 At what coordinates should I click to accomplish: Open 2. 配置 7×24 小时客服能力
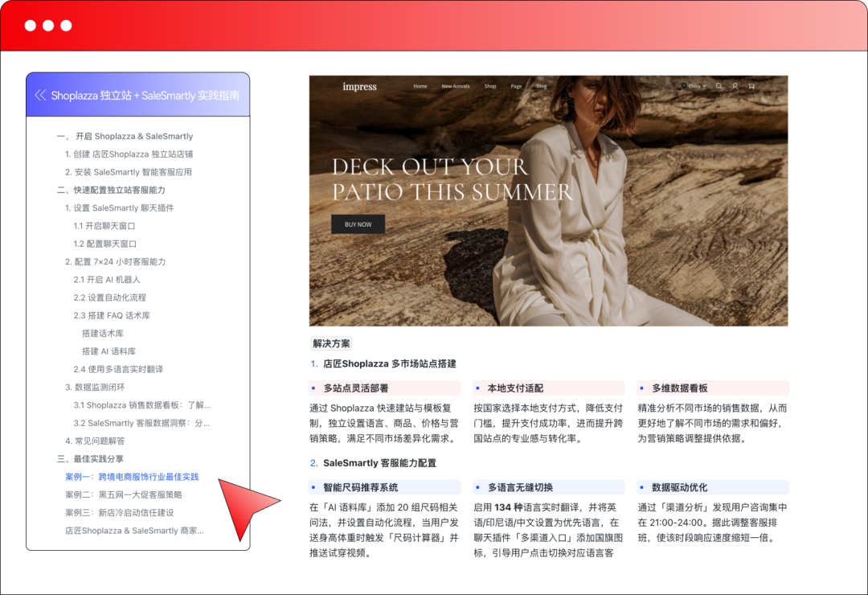pyautogui.click(x=116, y=261)
